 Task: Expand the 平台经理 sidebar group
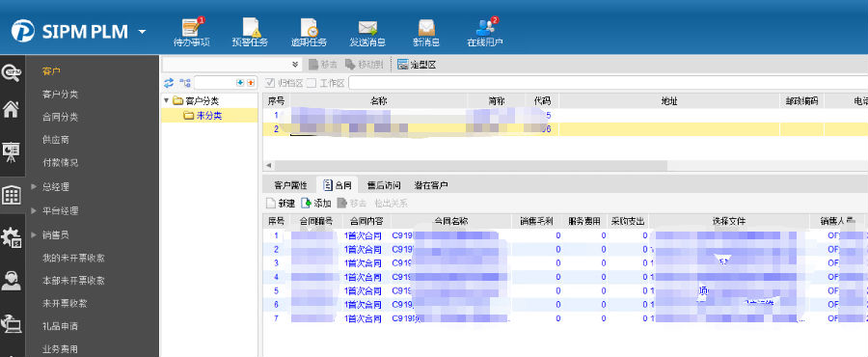[35, 210]
